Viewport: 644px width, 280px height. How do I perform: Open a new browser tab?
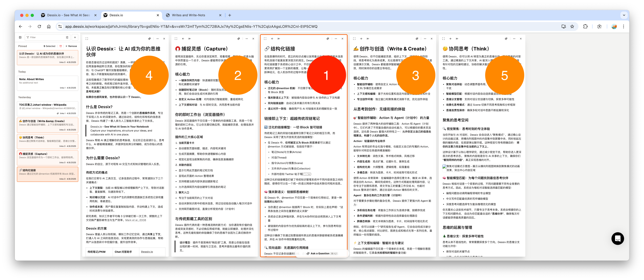tap(229, 15)
